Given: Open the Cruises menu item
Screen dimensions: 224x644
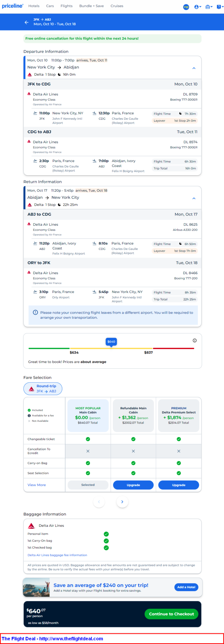Looking at the screenshot, I should 117,6.
